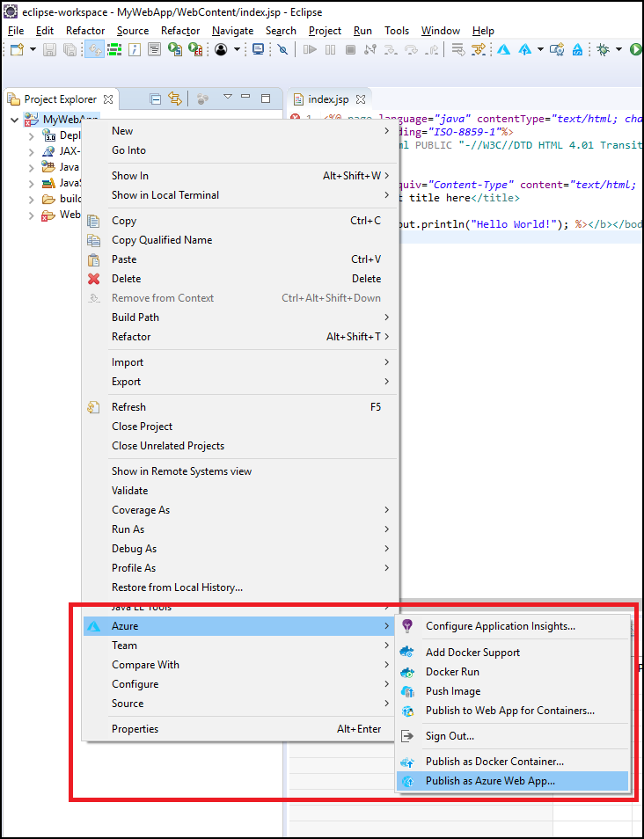Click the black user profile toolbar icon
Viewport: 644px width, 839px height.
[221, 50]
